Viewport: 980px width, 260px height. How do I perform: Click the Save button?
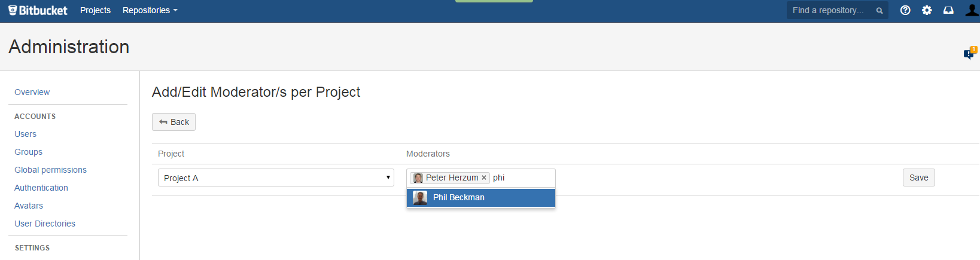[918, 178]
